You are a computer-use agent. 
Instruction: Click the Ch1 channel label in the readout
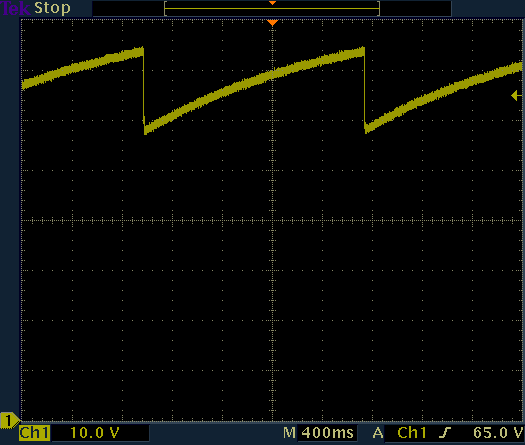point(34,433)
